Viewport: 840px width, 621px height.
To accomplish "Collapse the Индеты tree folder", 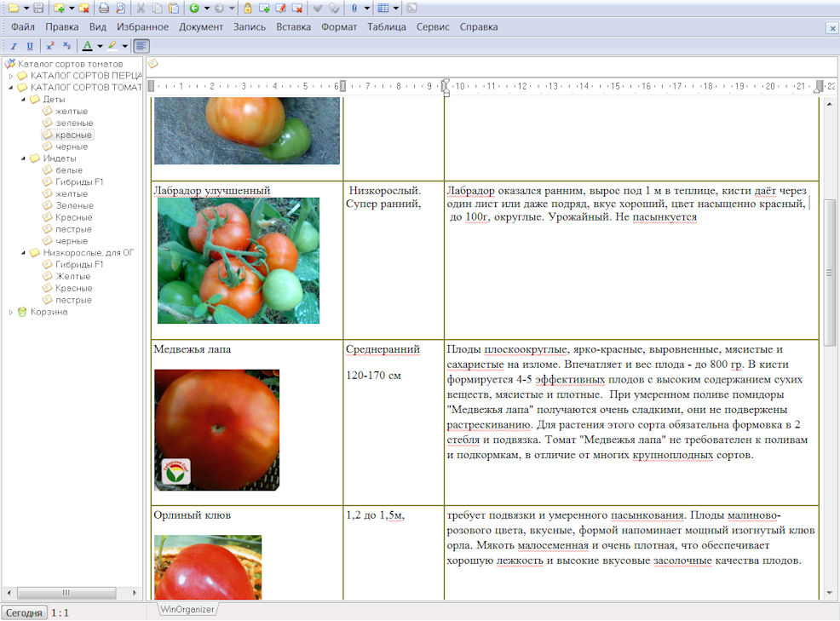I will tap(23, 158).
